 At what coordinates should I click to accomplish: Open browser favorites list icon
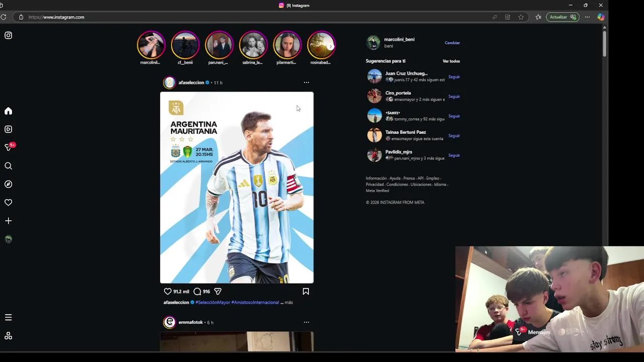[538, 17]
